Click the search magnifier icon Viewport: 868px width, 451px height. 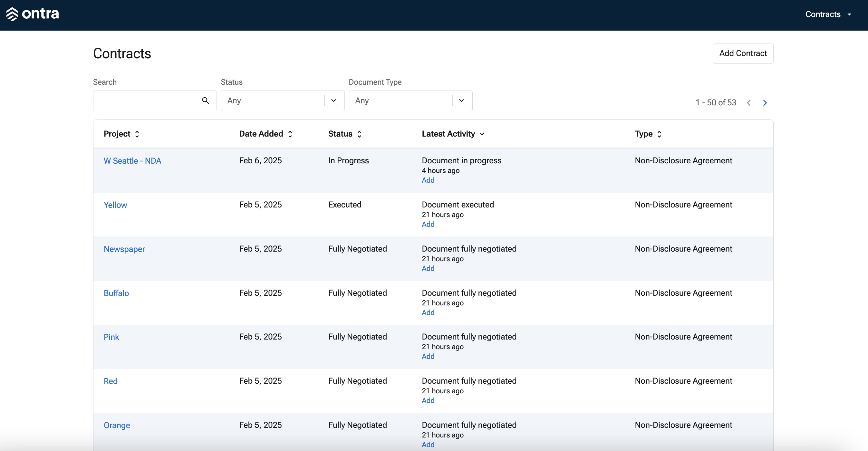206,101
